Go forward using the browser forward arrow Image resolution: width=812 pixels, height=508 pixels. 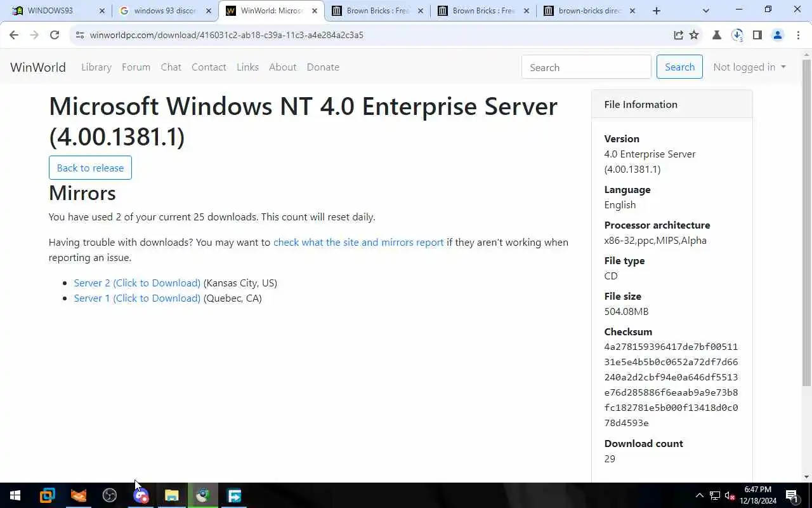point(34,35)
